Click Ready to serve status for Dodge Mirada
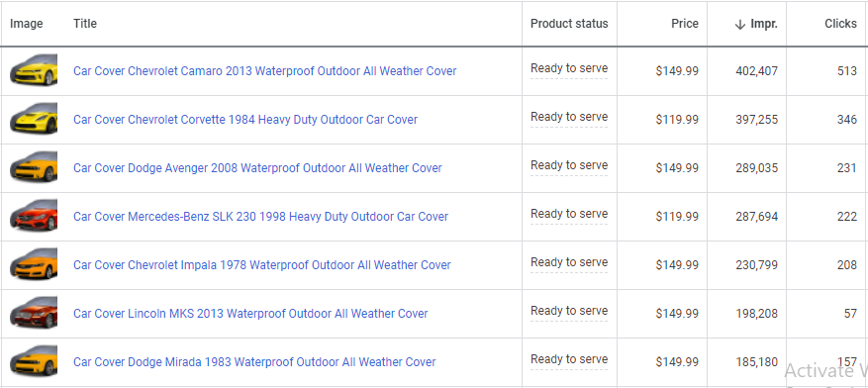The height and width of the screenshot is (388, 868). point(569,359)
